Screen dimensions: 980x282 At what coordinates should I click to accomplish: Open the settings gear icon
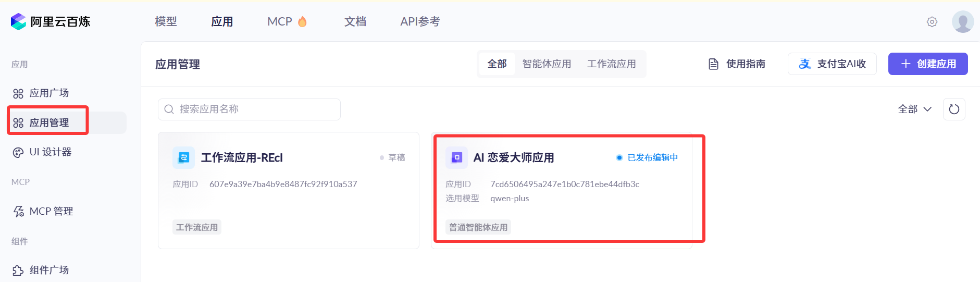click(932, 22)
